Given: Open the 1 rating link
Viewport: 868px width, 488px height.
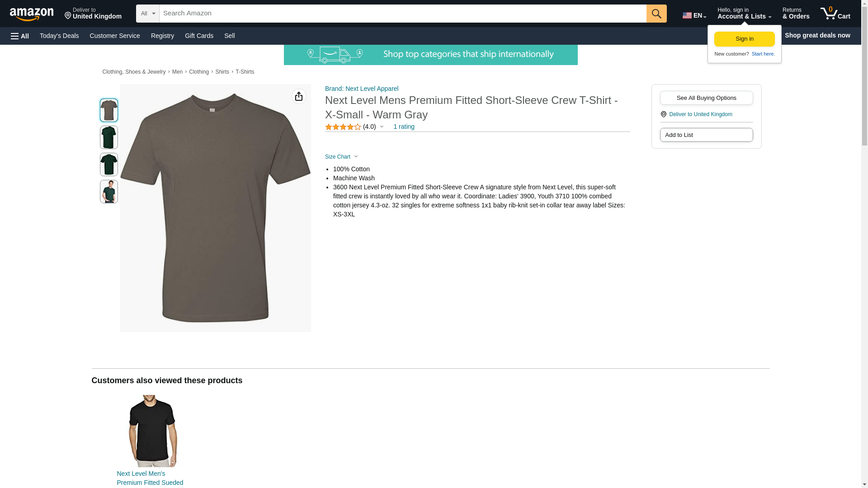Looking at the screenshot, I should [x=404, y=127].
